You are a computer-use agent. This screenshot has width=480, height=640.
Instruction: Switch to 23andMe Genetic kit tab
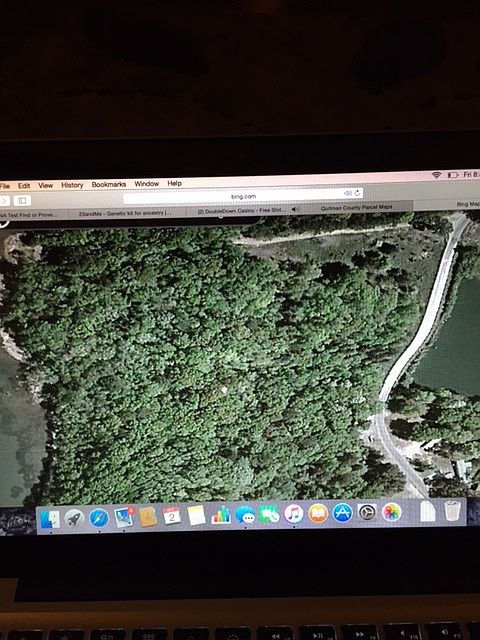click(x=127, y=213)
